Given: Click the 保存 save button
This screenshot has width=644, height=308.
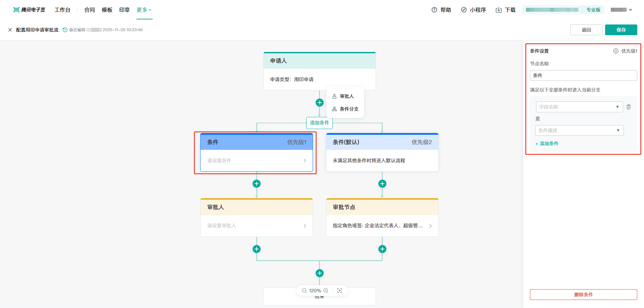Looking at the screenshot, I should pyautogui.click(x=621, y=29).
